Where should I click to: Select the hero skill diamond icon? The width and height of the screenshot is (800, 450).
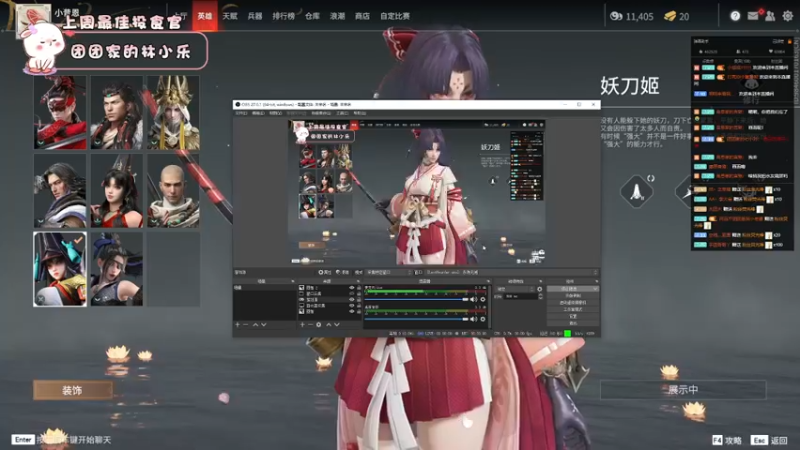(637, 191)
